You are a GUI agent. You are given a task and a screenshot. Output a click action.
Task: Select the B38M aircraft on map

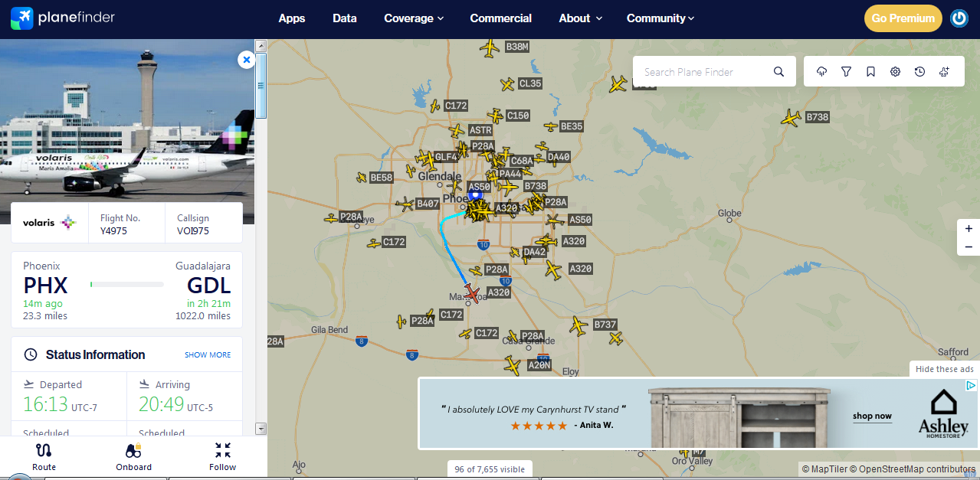(489, 48)
